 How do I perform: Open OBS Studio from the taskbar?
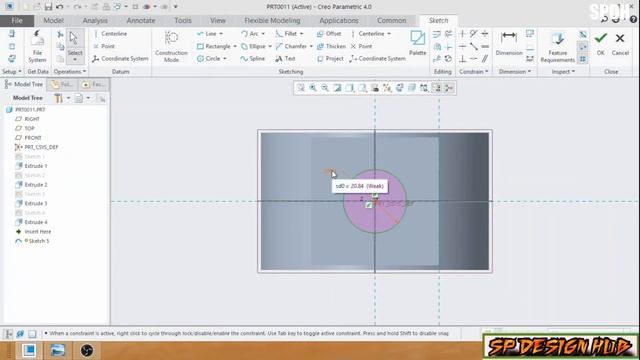coord(87,350)
